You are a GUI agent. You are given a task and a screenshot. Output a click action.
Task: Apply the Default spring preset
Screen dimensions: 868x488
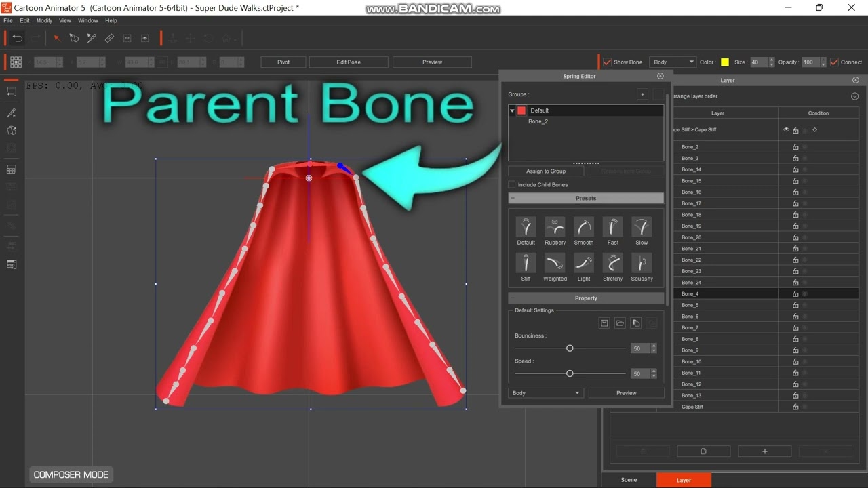coord(526,227)
